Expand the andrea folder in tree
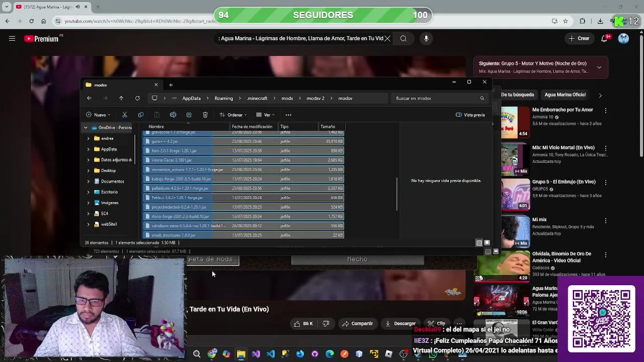 coord(89,138)
